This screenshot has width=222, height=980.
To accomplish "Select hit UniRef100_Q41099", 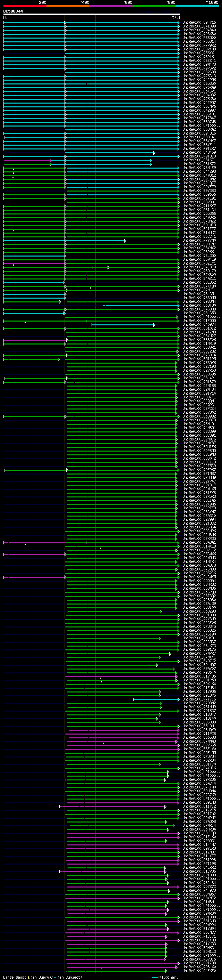I will tap(199, 26).
